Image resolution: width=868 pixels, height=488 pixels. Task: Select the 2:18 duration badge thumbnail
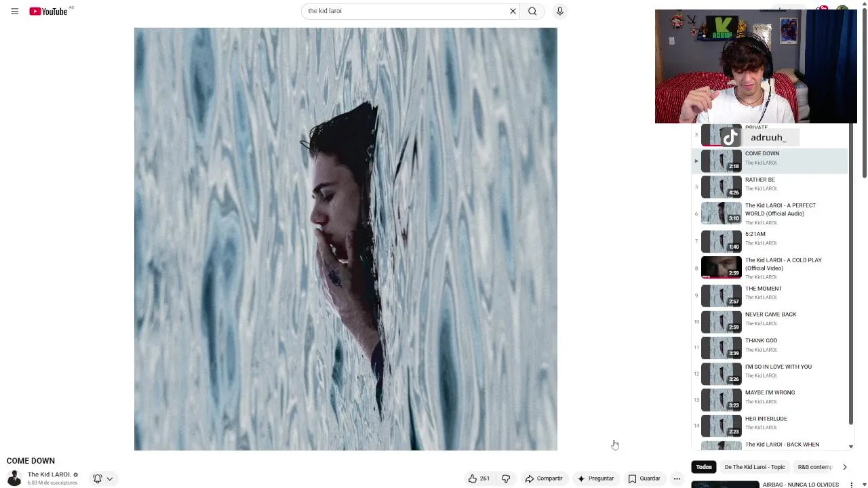pyautogui.click(x=722, y=161)
